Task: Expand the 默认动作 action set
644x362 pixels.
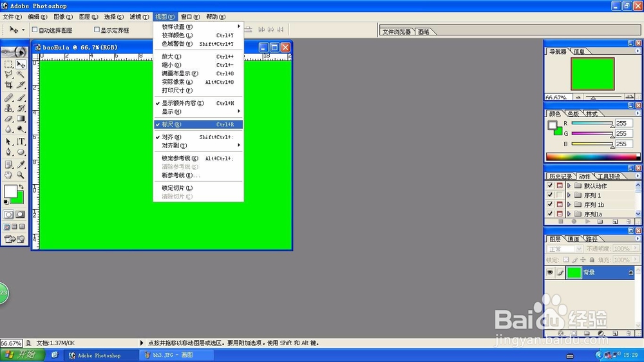Action: point(569,186)
